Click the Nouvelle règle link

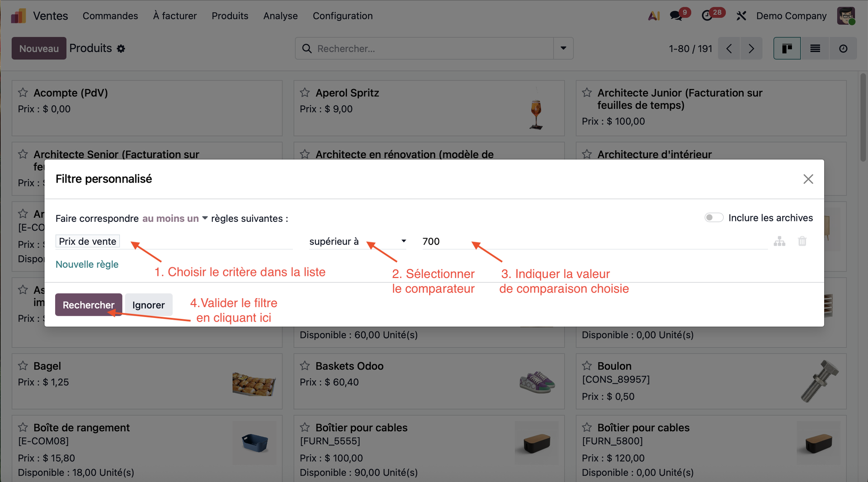point(87,264)
